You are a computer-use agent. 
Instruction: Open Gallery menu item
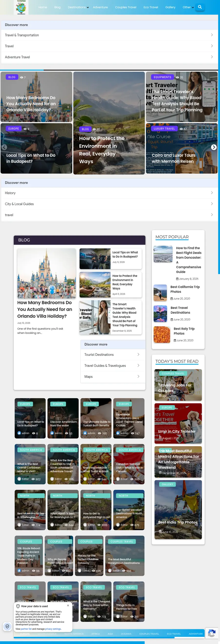(170, 7)
